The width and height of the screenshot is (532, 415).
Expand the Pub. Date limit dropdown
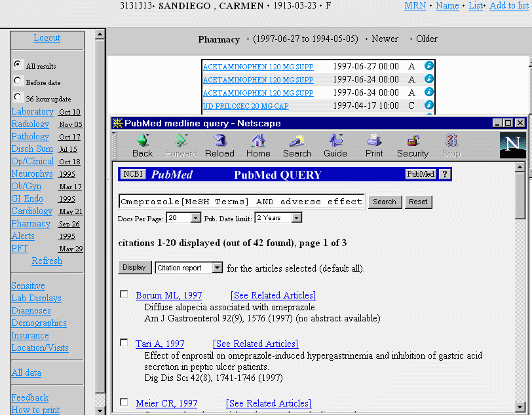tap(278, 218)
